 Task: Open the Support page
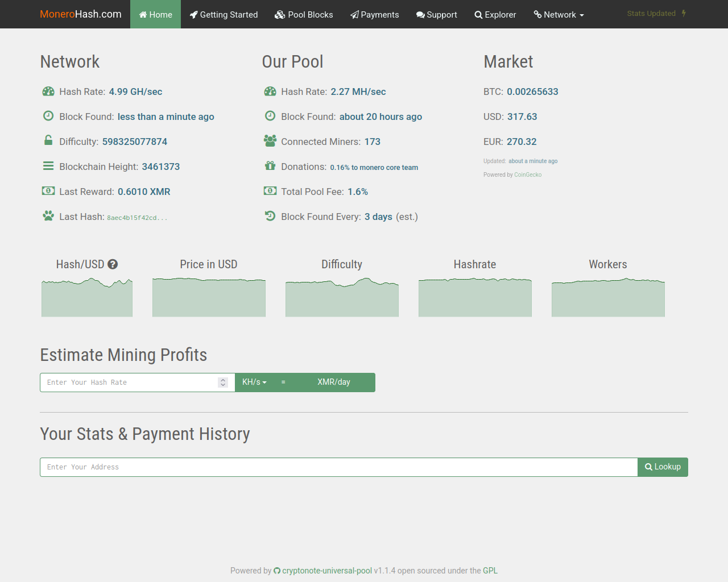(x=437, y=14)
